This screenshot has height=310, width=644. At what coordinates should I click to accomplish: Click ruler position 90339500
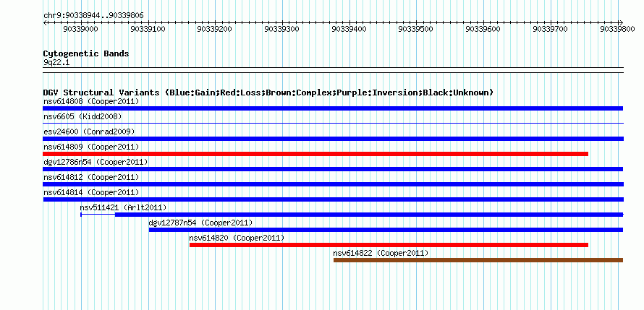coord(415,29)
